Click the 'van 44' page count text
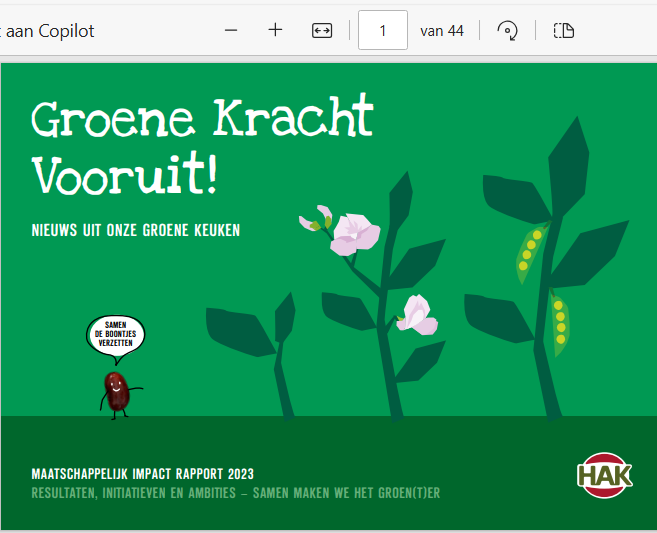This screenshot has width=657, height=533. (442, 31)
